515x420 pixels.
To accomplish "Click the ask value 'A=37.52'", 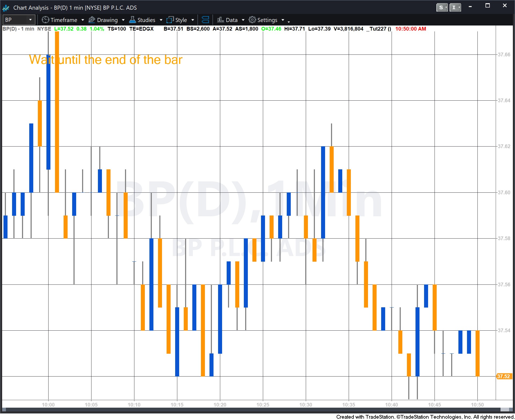I will (x=223, y=29).
